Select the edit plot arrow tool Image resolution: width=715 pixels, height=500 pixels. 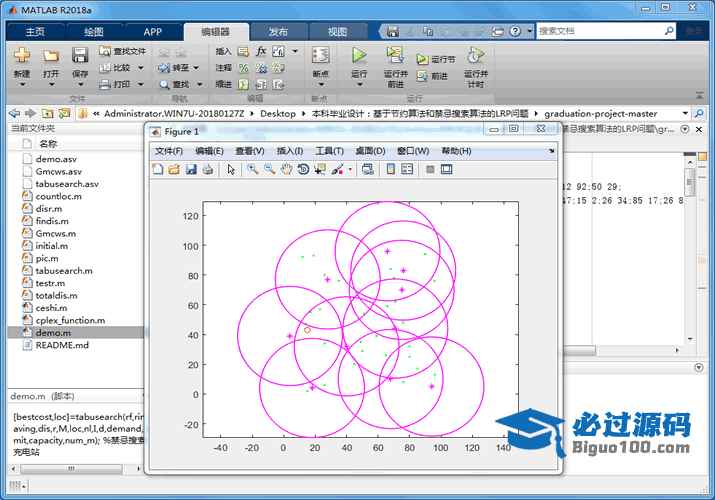click(x=231, y=170)
